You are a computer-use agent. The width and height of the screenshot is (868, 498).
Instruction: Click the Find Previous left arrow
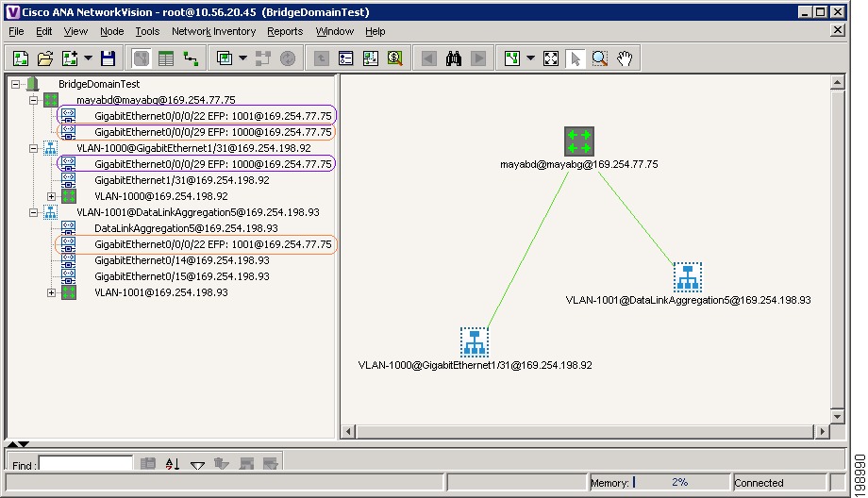[428, 58]
